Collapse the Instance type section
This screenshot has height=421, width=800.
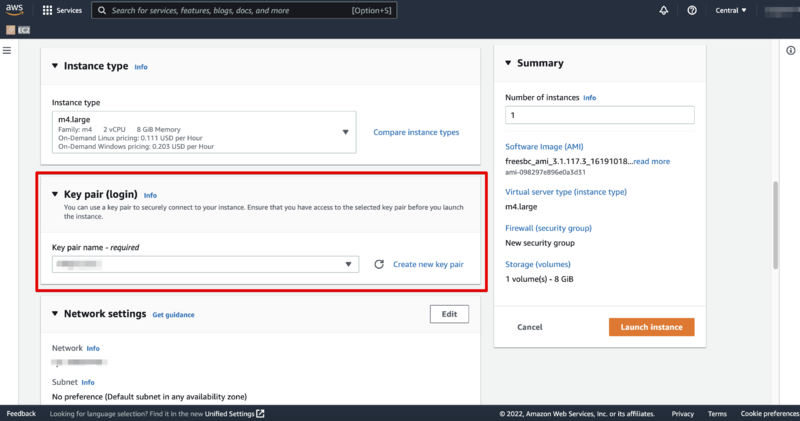point(55,66)
